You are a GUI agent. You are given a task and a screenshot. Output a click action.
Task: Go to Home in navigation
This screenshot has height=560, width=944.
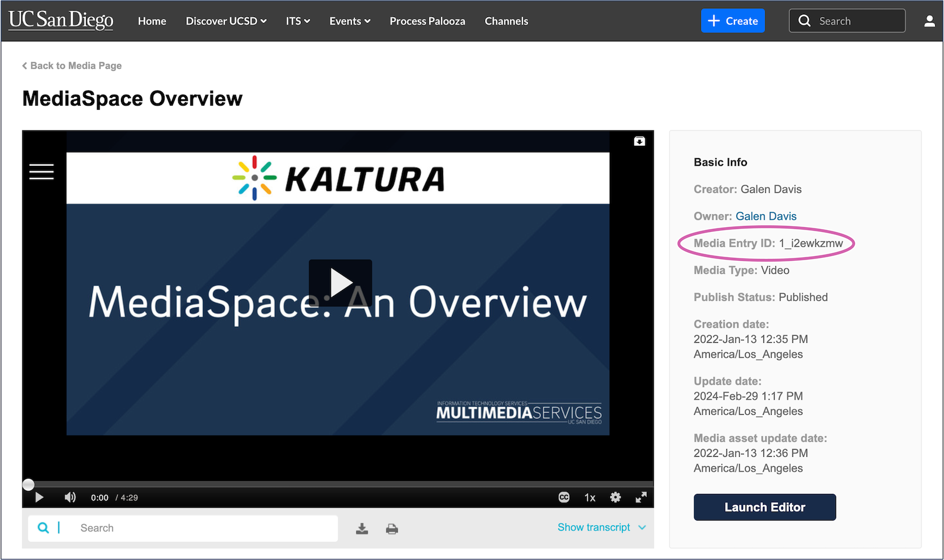point(152,21)
